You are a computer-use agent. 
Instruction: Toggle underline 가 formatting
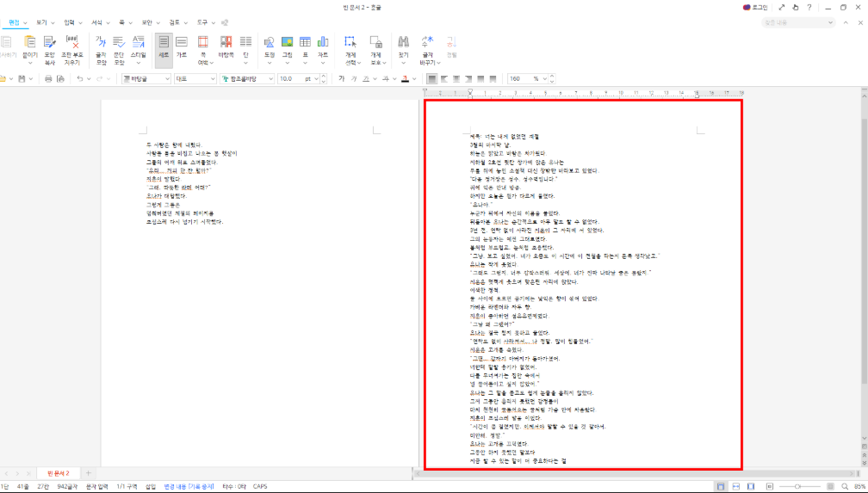pyautogui.click(x=366, y=79)
